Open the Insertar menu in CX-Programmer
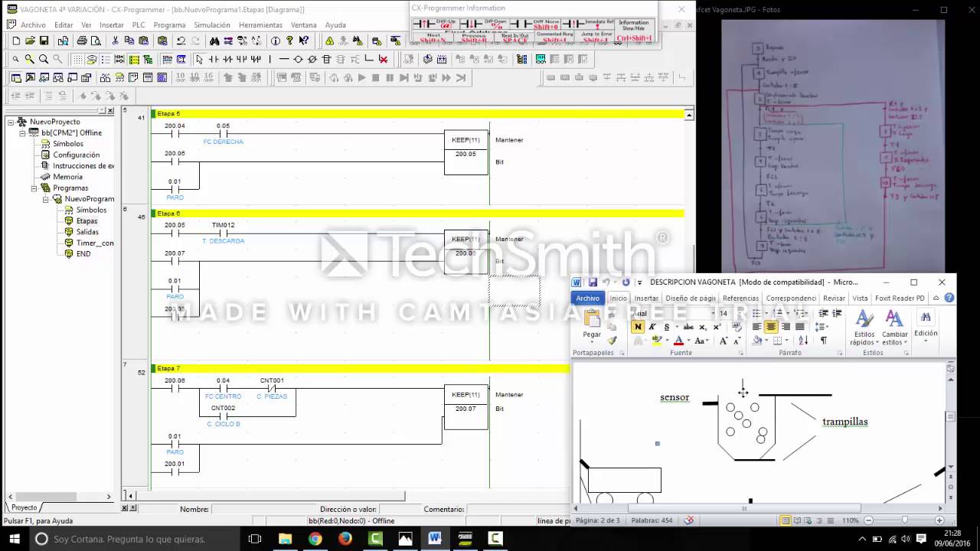 coord(111,25)
